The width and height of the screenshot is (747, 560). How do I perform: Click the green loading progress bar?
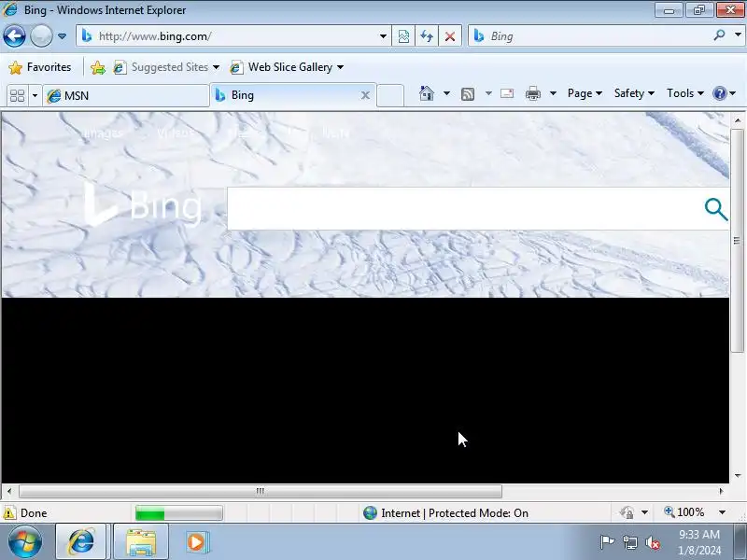point(178,513)
